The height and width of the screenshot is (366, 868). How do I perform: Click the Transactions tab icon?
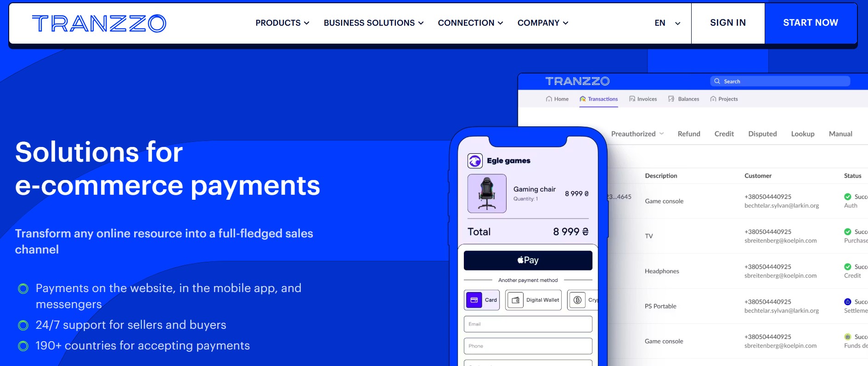coord(582,99)
